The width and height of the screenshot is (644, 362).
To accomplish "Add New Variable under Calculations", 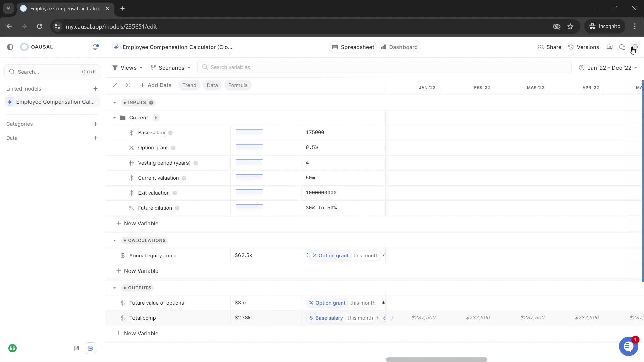I will (137, 271).
